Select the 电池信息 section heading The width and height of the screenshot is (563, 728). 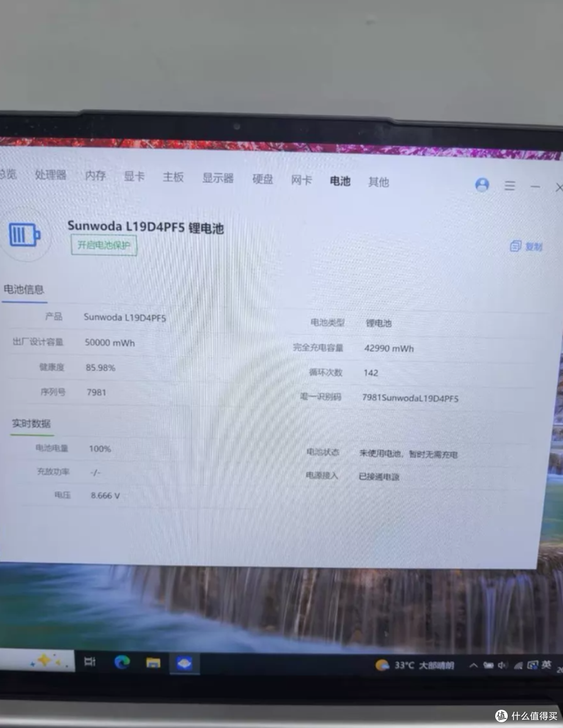pyautogui.click(x=24, y=289)
